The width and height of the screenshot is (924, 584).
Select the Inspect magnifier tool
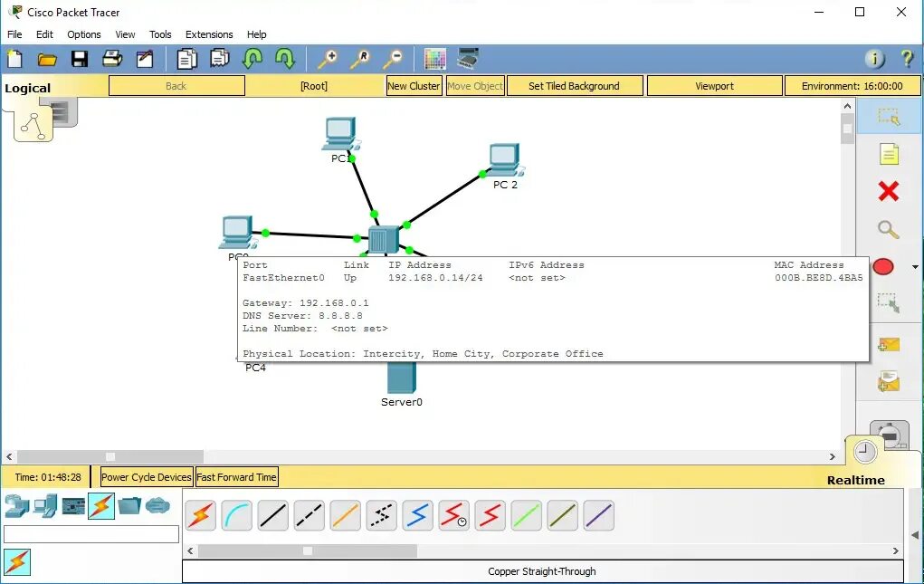[889, 229]
